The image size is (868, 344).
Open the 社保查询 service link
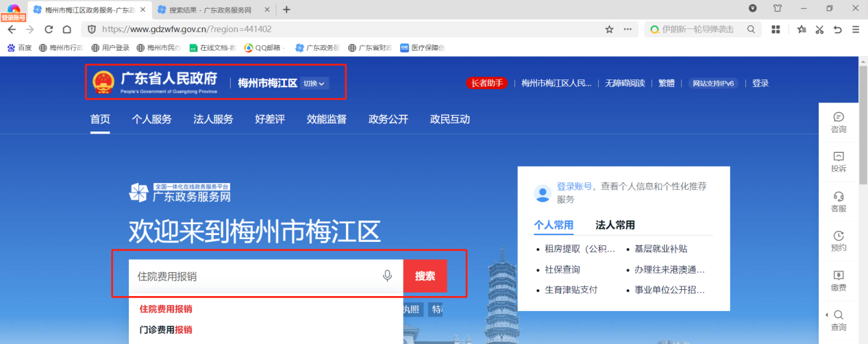tap(562, 269)
